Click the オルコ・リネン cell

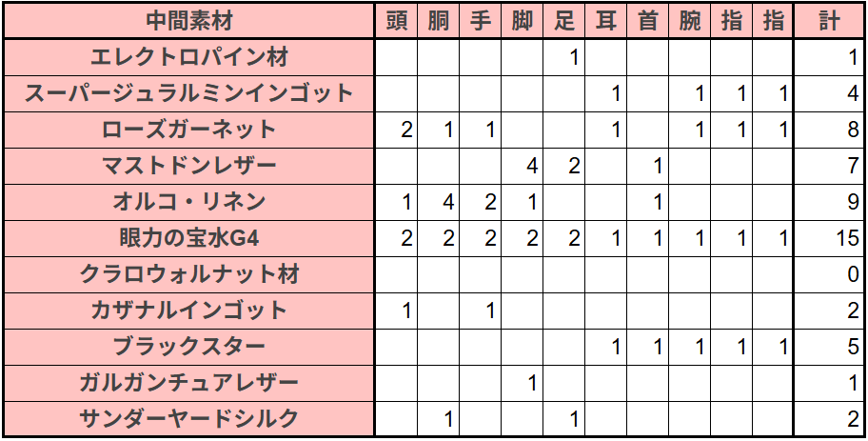pos(188,203)
